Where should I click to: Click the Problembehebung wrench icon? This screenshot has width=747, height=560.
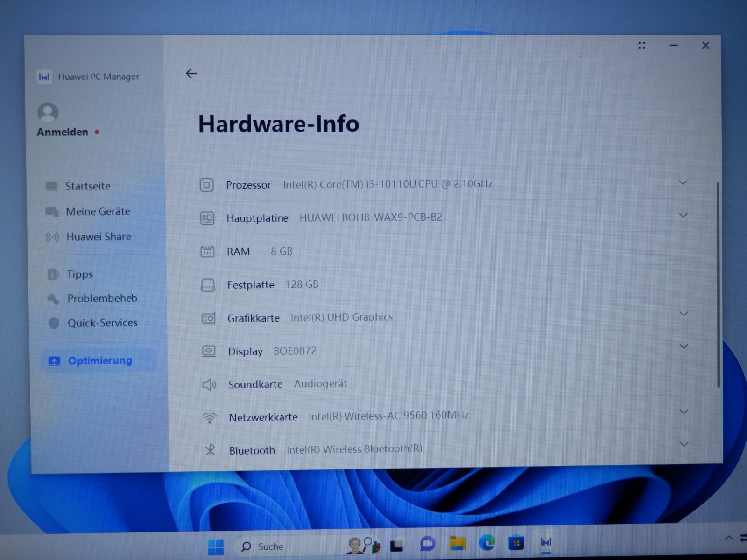coord(53,299)
